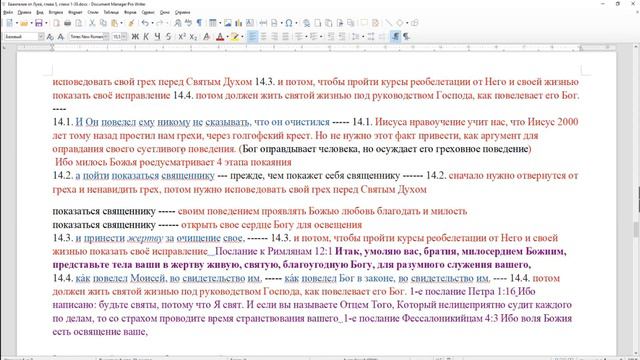Expand font size list

[x=124, y=37]
